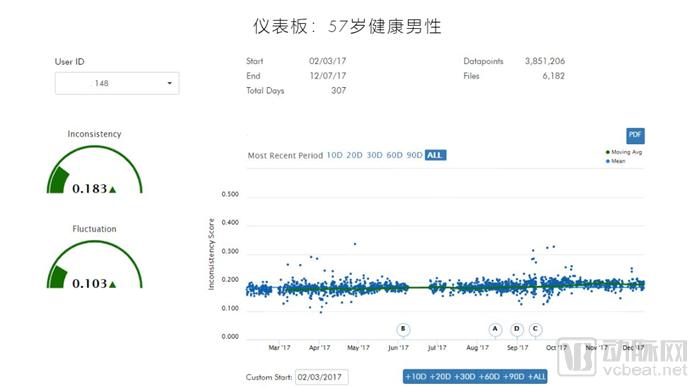This screenshot has height=387, width=700.
Task: Select the 60D recent period
Action: (394, 155)
